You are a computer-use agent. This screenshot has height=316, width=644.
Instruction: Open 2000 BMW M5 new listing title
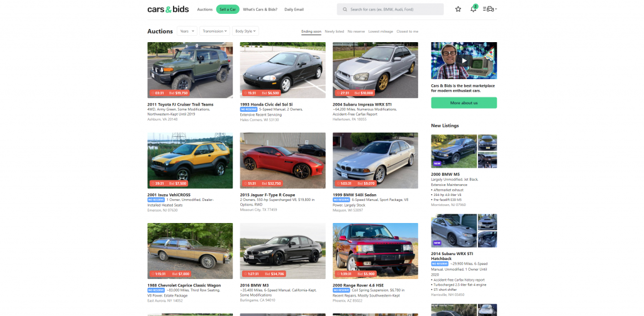445,175
